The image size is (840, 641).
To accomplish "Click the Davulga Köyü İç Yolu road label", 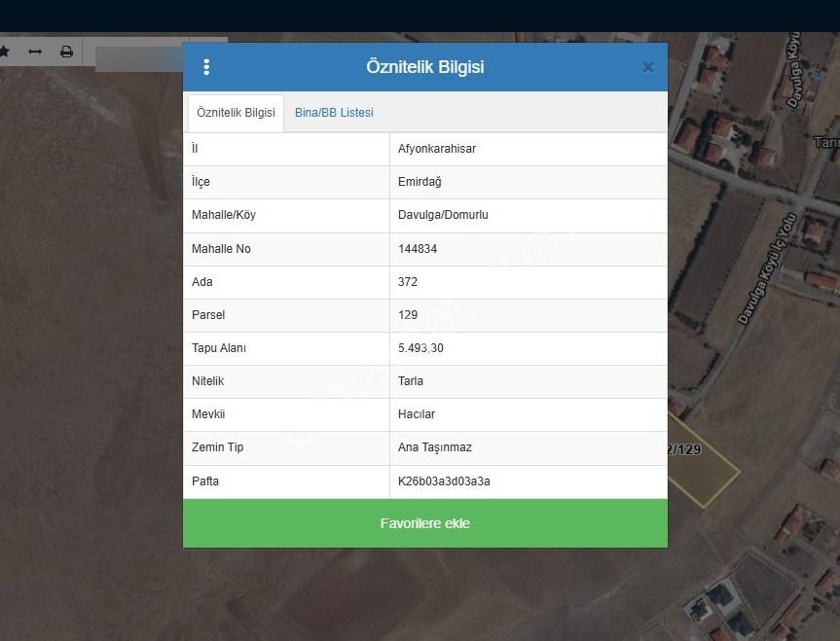I will (x=767, y=269).
